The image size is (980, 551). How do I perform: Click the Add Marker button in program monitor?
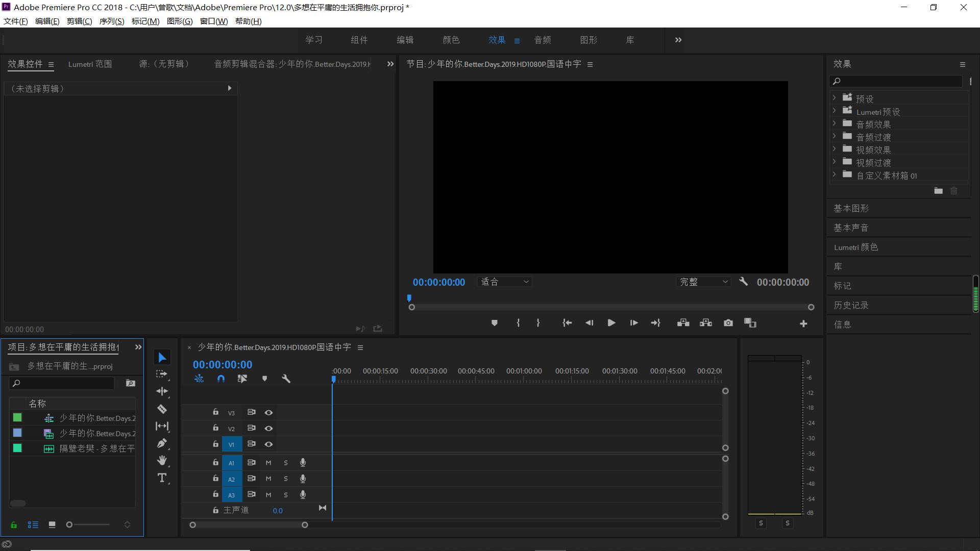tap(494, 323)
